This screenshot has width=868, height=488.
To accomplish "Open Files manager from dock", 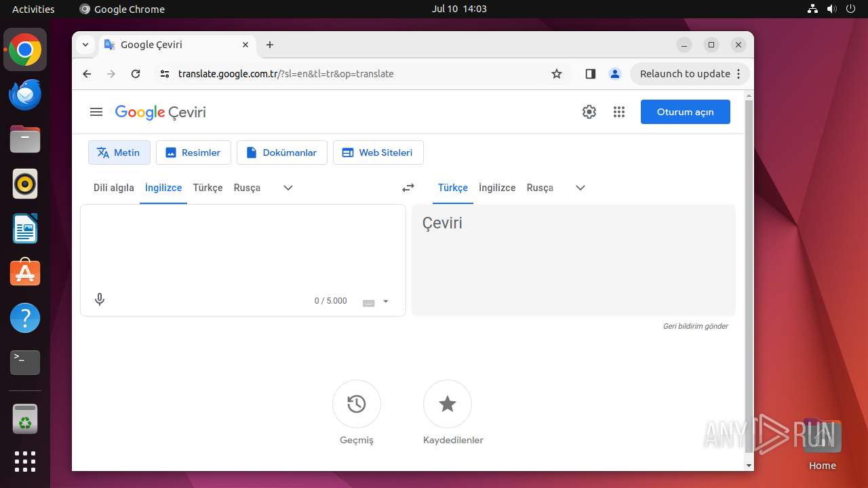I will point(25,139).
